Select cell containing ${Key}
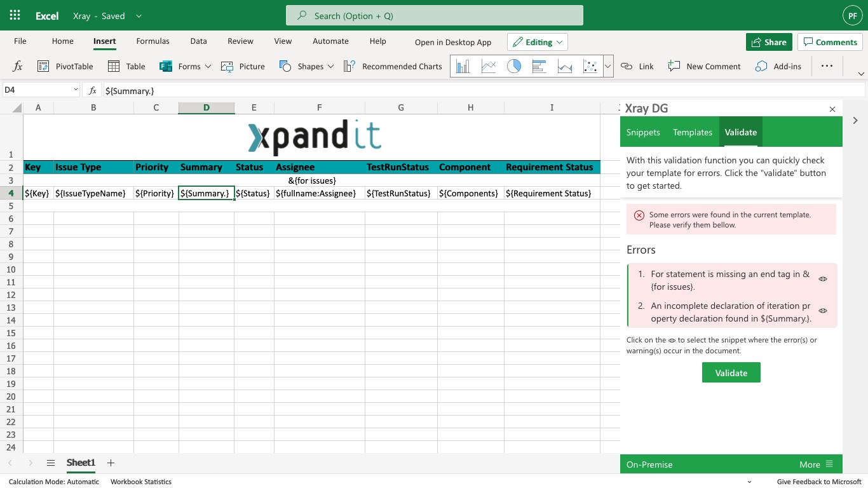 coord(38,193)
